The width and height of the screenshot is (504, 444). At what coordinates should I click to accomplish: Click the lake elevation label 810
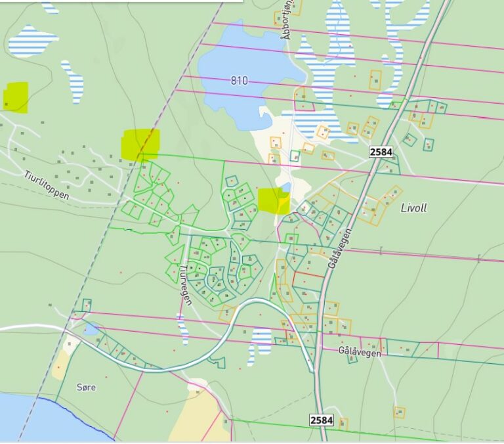coord(240,80)
